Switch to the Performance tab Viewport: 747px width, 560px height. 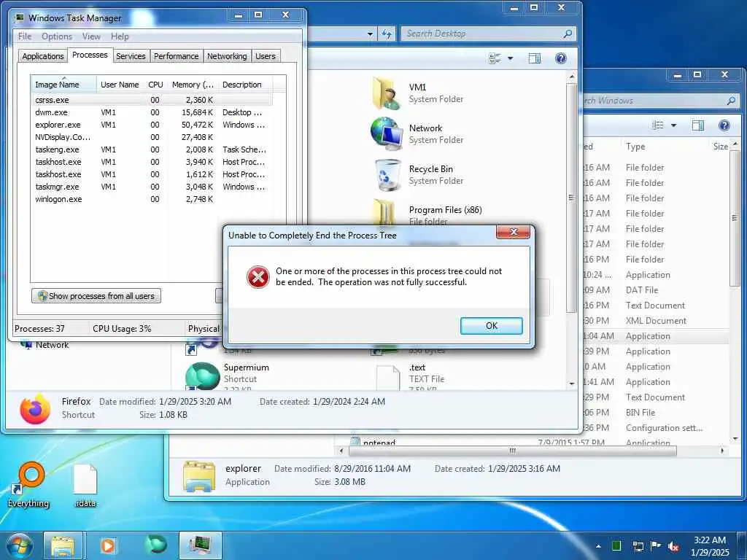177,56
